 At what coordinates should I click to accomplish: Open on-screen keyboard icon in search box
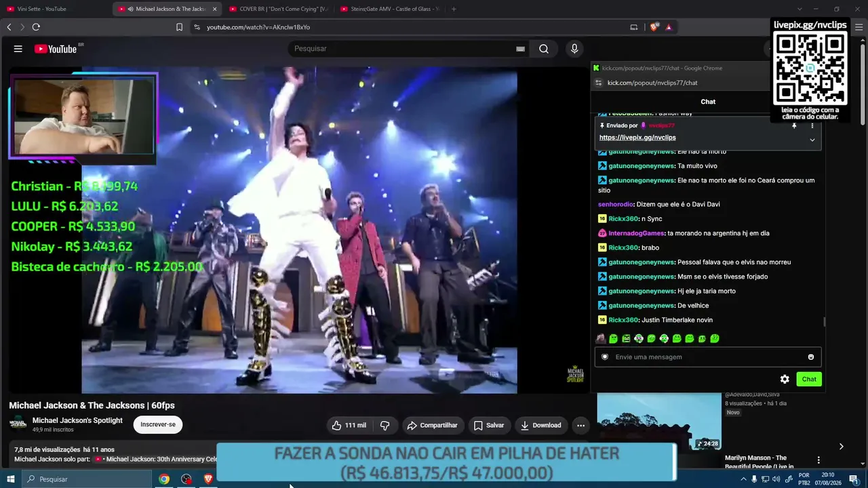[520, 49]
